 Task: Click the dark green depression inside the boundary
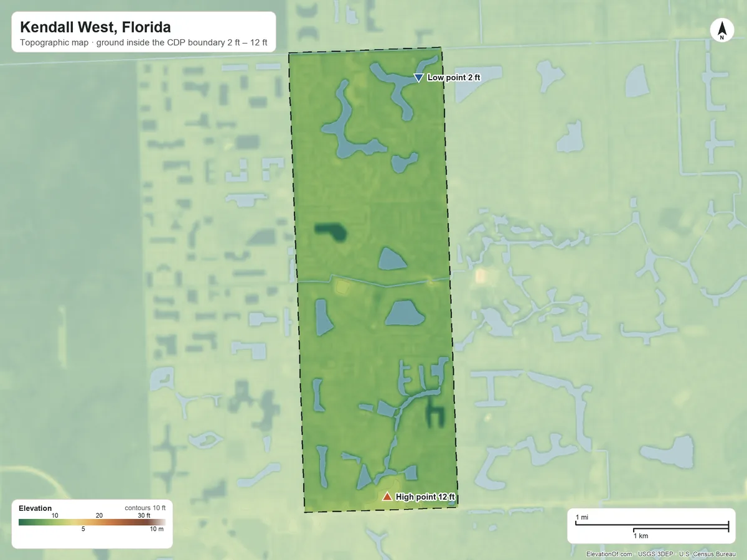tap(332, 231)
